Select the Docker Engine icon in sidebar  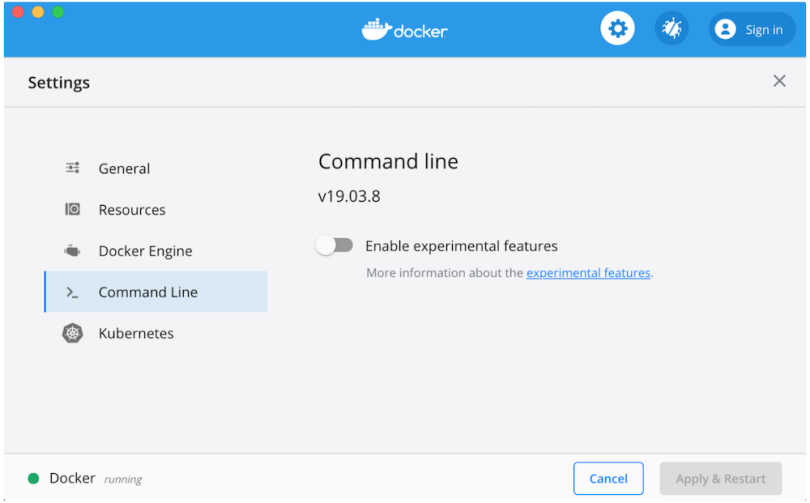pos(72,251)
